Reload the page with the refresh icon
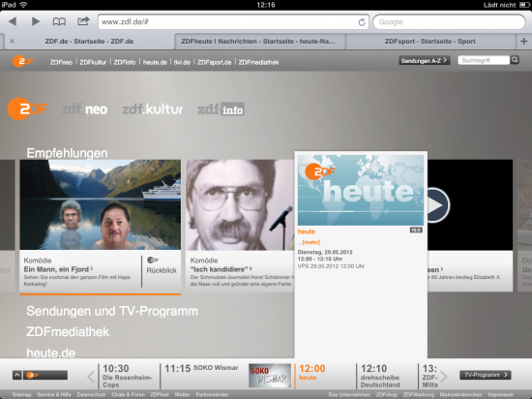 [x=362, y=22]
